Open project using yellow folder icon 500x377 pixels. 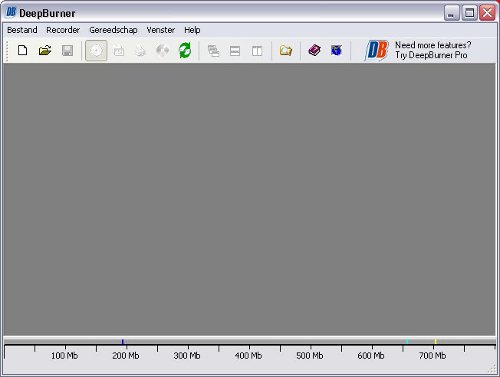[45, 51]
